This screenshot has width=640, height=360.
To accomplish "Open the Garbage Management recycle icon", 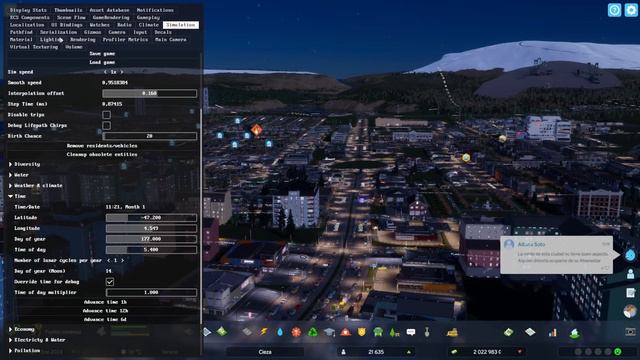I will coord(313,332).
